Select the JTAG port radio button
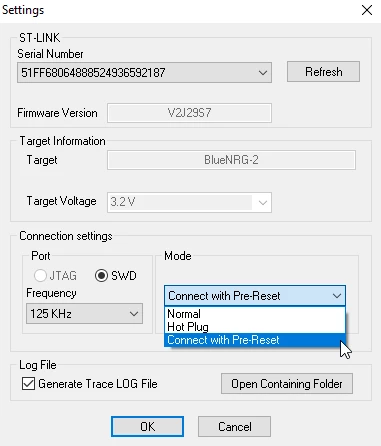This screenshot has height=446, width=381. click(40, 276)
